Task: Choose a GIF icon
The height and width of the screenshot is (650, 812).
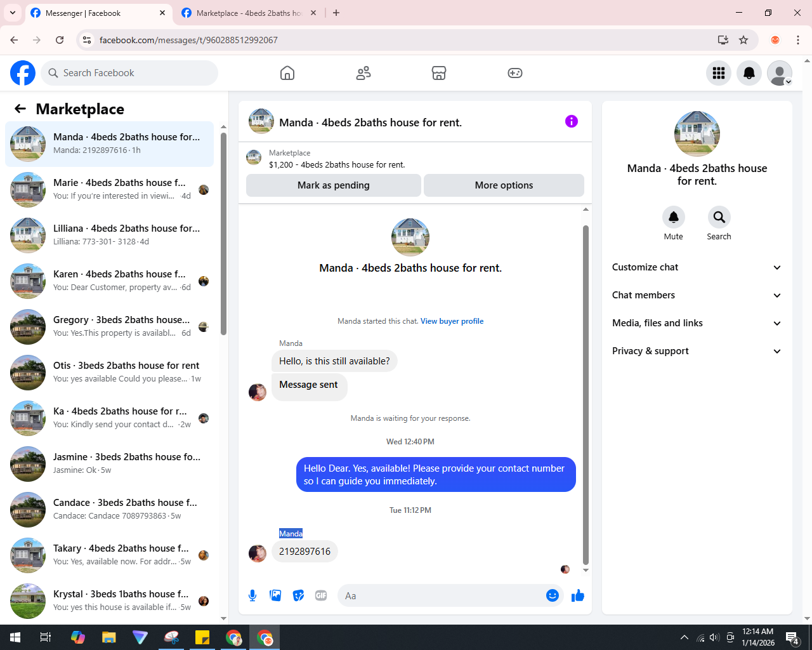Action: click(x=321, y=595)
